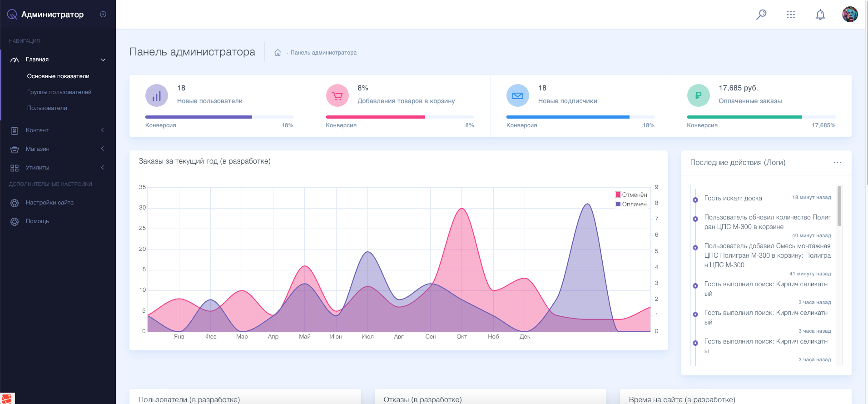The width and height of the screenshot is (868, 404).
Task: Toggle the Оплачен legend series
Action: coord(631,204)
